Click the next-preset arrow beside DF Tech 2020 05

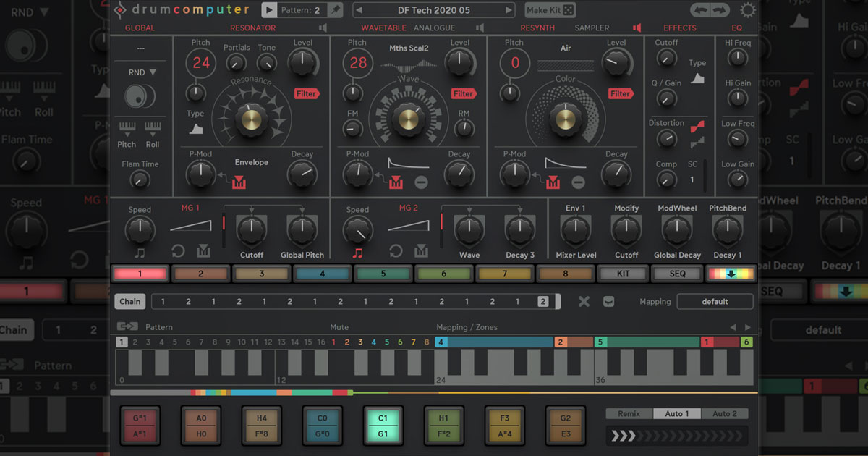509,9
